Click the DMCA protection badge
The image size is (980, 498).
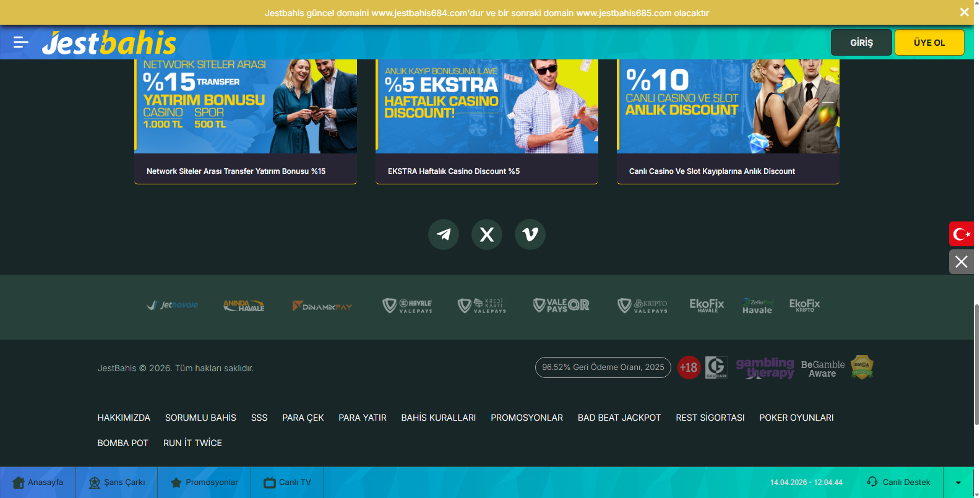click(862, 367)
